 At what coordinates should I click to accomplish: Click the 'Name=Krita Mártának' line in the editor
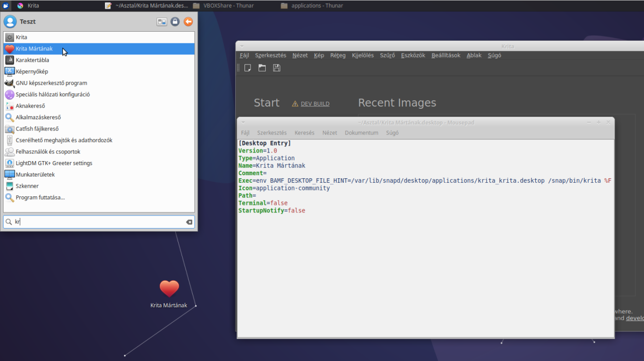coord(272,166)
